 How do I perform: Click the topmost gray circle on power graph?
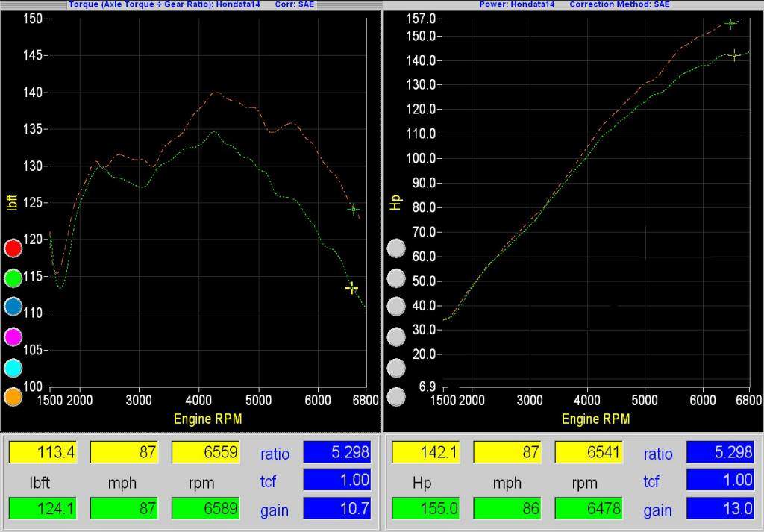[x=396, y=248]
